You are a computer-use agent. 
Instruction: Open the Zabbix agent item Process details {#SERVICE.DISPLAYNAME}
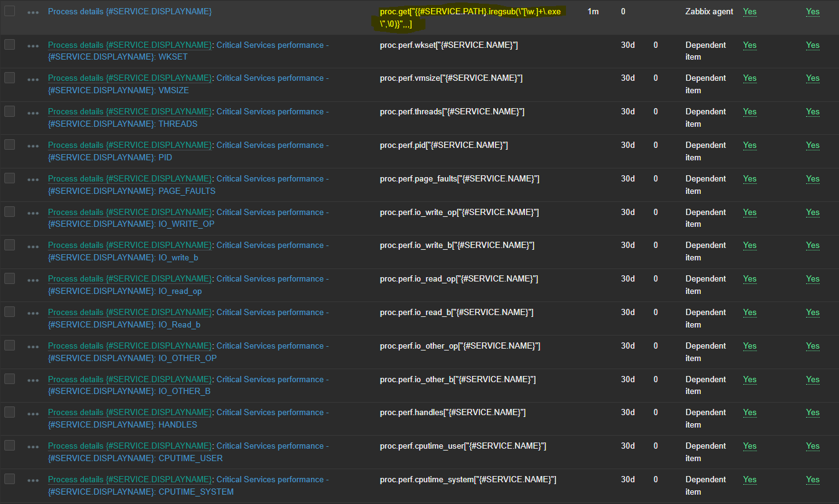tap(130, 12)
